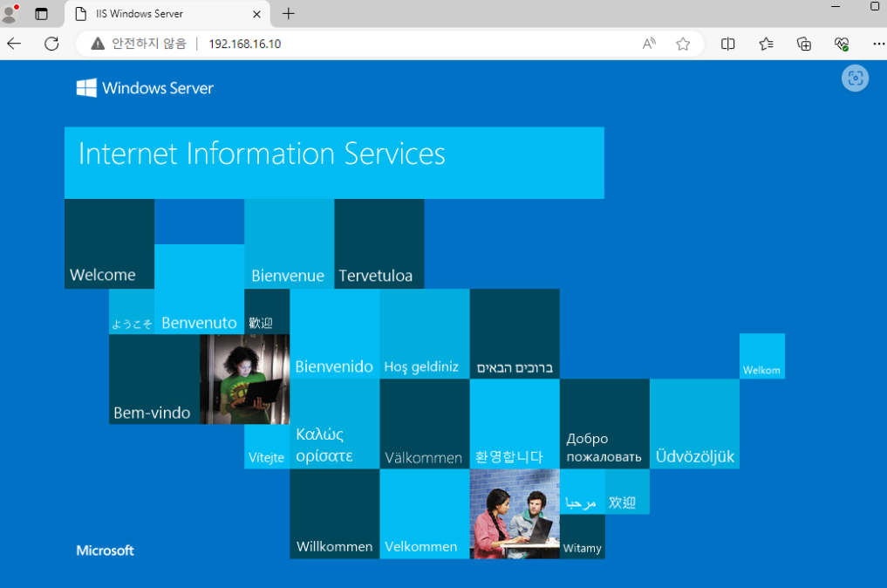
Task: Open split screen view icon
Action: [x=728, y=44]
